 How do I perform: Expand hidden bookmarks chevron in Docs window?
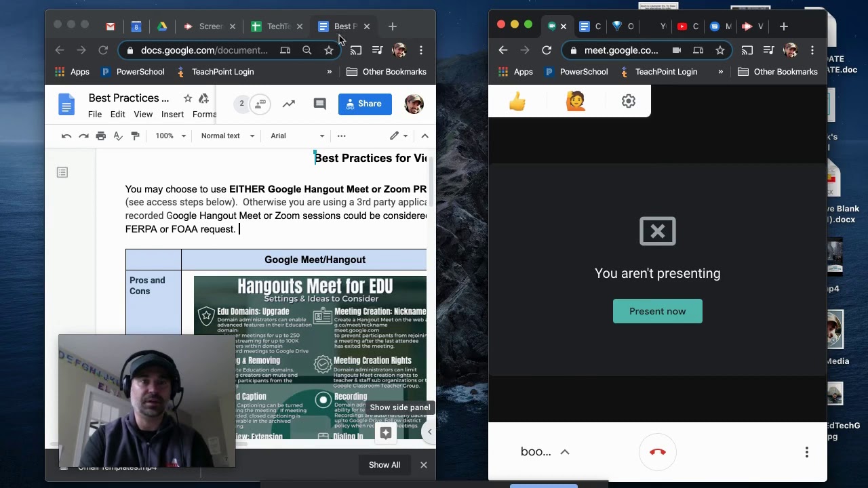tap(330, 72)
